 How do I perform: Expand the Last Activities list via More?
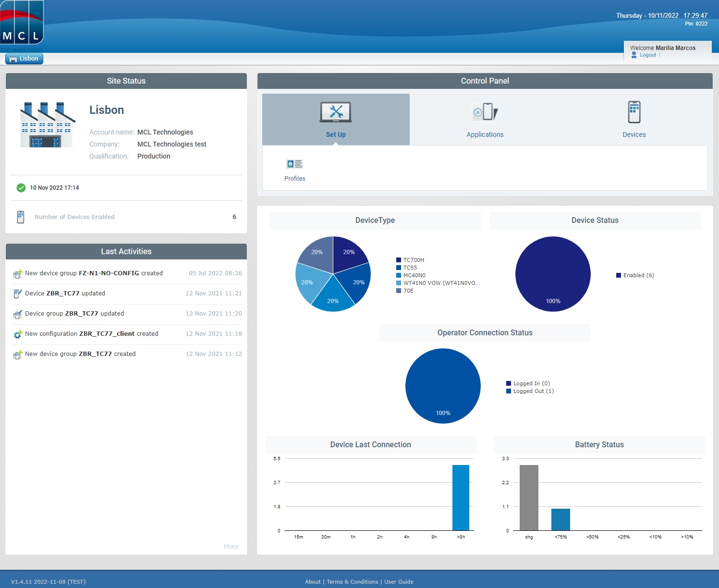click(x=231, y=546)
